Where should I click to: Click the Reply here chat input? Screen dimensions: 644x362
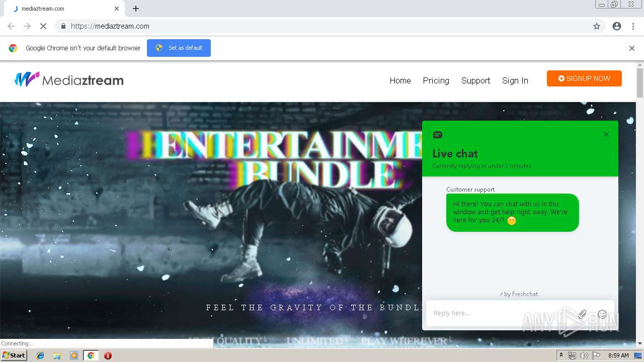[501, 313]
